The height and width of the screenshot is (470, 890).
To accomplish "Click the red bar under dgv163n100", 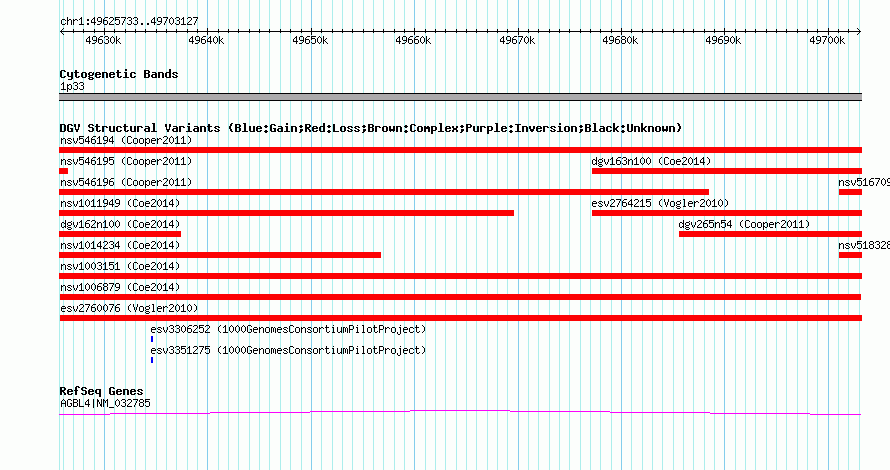I will [x=727, y=171].
